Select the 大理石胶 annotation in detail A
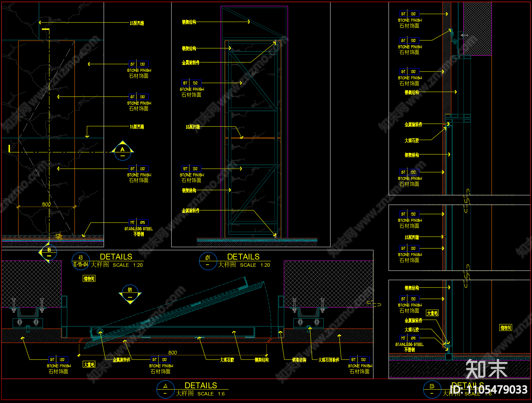Viewport: 532px width, 403px height. pyautogui.click(x=227, y=360)
